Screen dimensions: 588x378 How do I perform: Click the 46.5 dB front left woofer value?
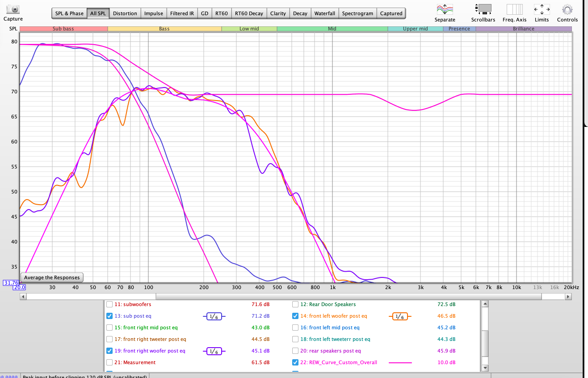point(446,316)
